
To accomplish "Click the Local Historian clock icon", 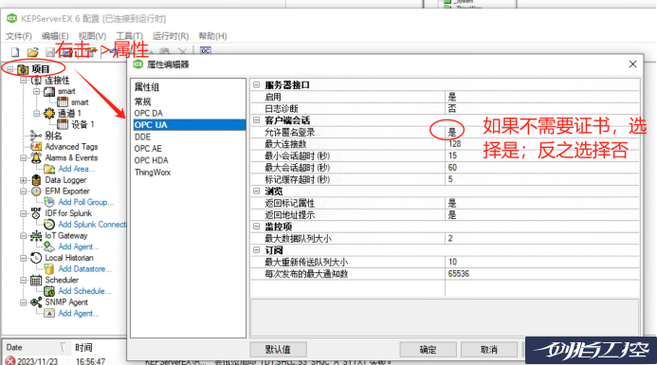I will tap(36, 258).
